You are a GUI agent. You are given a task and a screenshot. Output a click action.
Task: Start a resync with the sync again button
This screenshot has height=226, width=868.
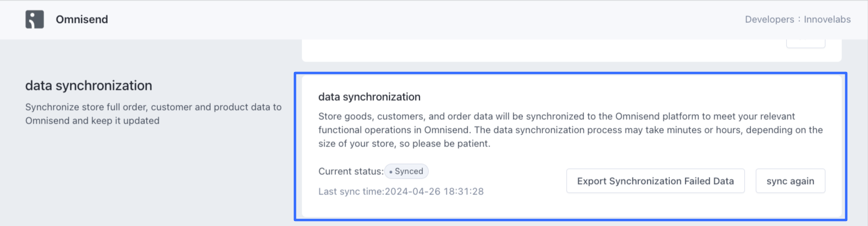(x=790, y=181)
